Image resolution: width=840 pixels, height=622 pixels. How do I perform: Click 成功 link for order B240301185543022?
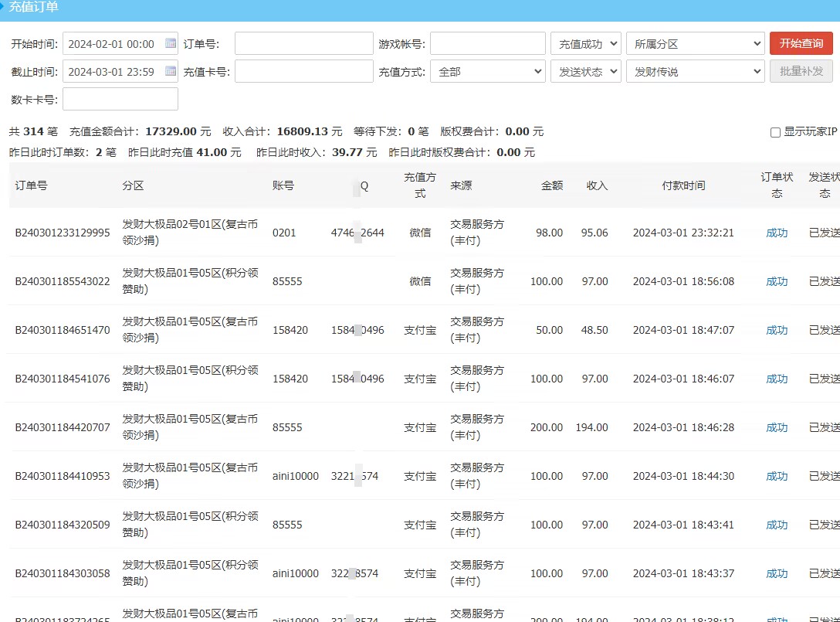[776, 281]
